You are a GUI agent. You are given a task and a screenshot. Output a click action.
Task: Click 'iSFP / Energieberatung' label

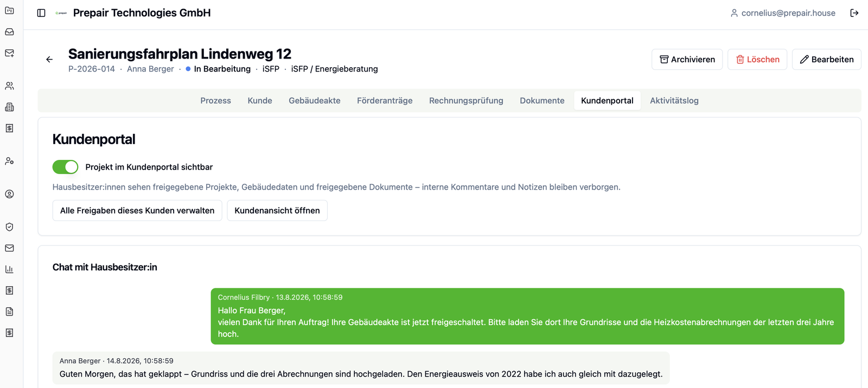coord(334,69)
